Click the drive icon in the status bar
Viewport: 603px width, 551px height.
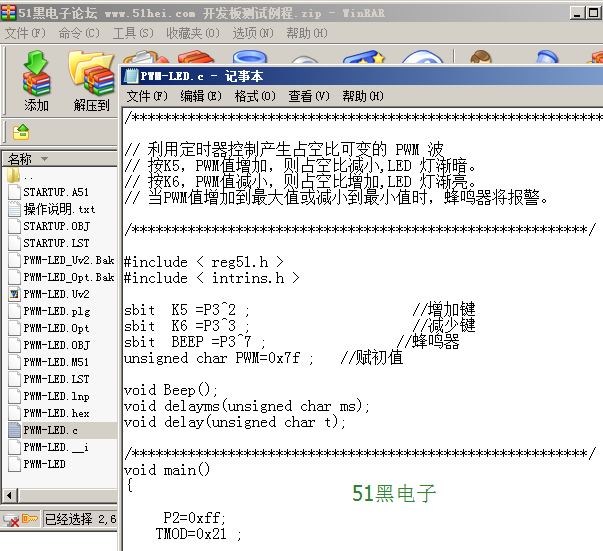point(11,519)
